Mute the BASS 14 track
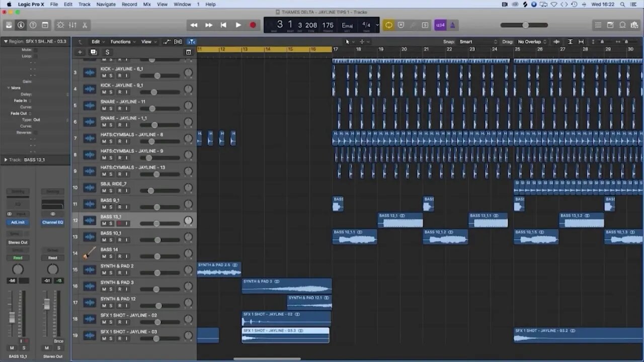Screen dimensions: 644x362 tap(104, 256)
